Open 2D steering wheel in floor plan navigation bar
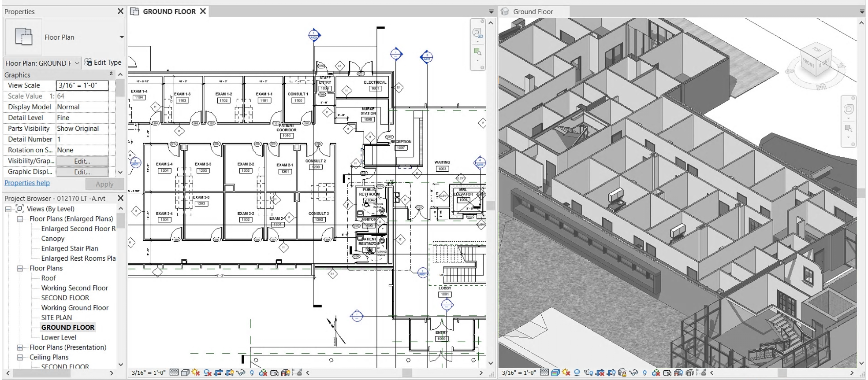The height and width of the screenshot is (380, 868). click(477, 33)
